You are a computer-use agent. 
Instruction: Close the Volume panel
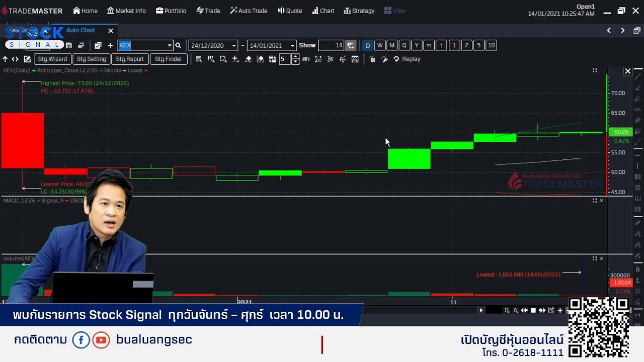point(601,258)
